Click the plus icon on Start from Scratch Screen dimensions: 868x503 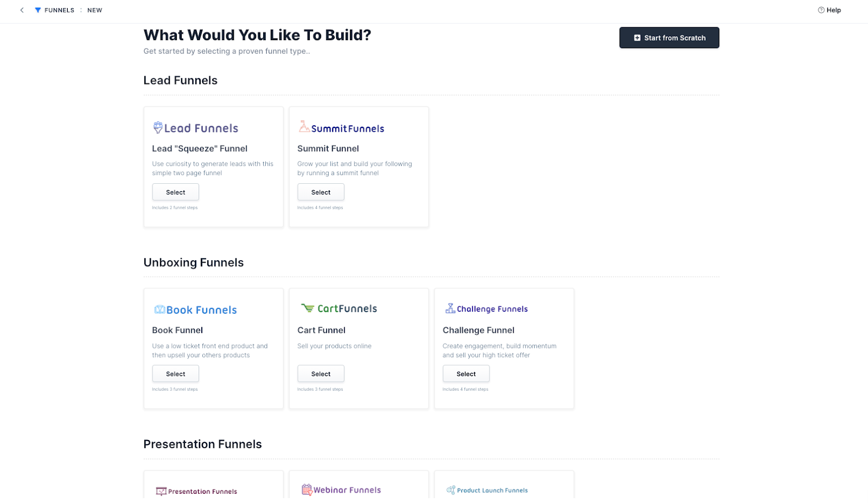tap(636, 37)
